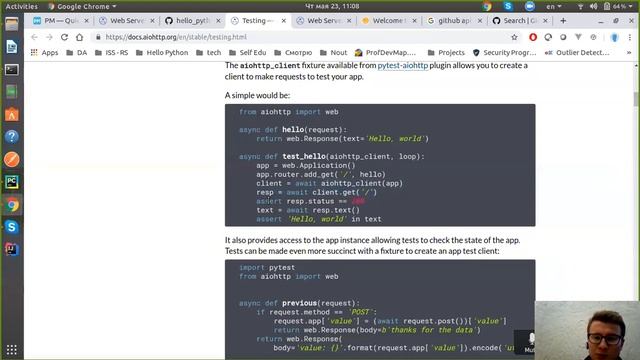Viewport: 640px width, 360px height.
Task: Open a new browser tab
Action: [563, 20]
